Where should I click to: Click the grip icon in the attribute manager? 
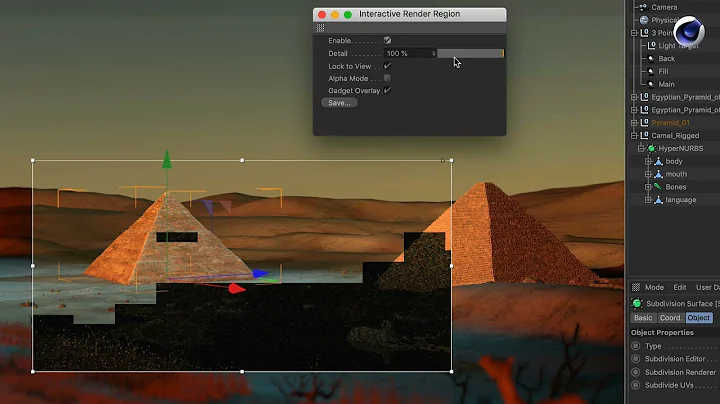point(636,287)
